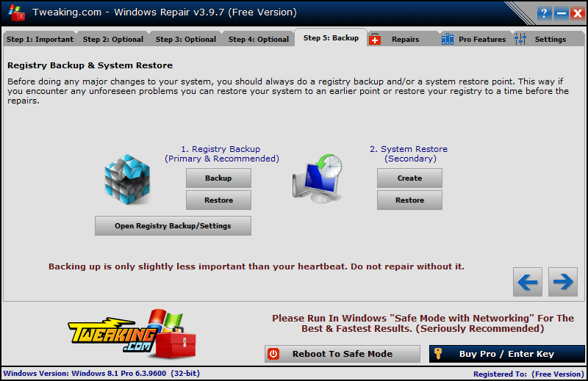
Task: Click the blue books Pro Features icon
Action: tap(448, 39)
